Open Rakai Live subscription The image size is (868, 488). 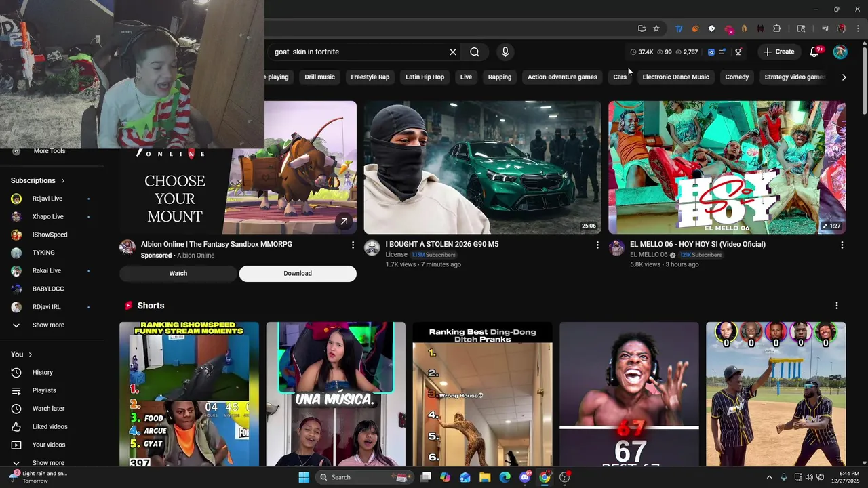click(x=47, y=271)
